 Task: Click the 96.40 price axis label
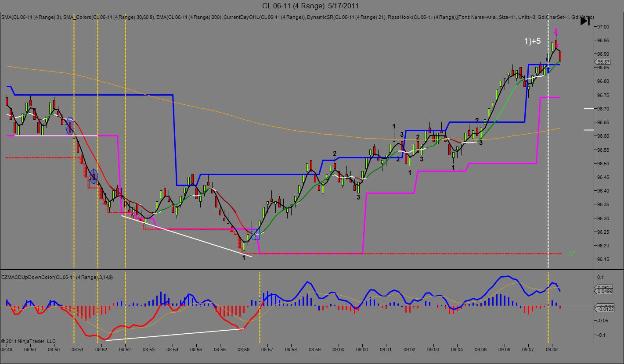pos(603,191)
